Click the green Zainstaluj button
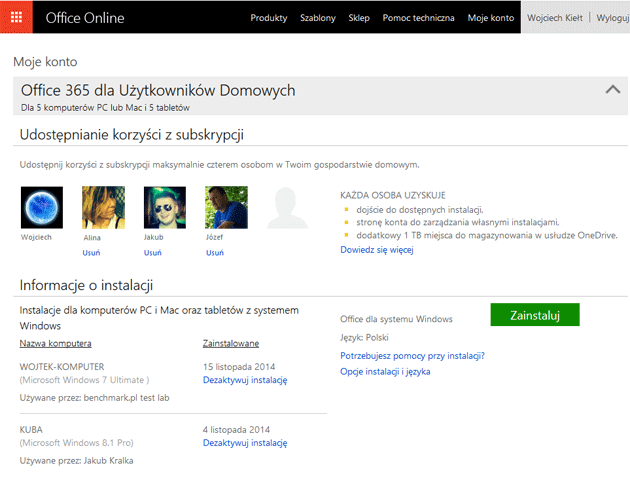 coord(535,315)
